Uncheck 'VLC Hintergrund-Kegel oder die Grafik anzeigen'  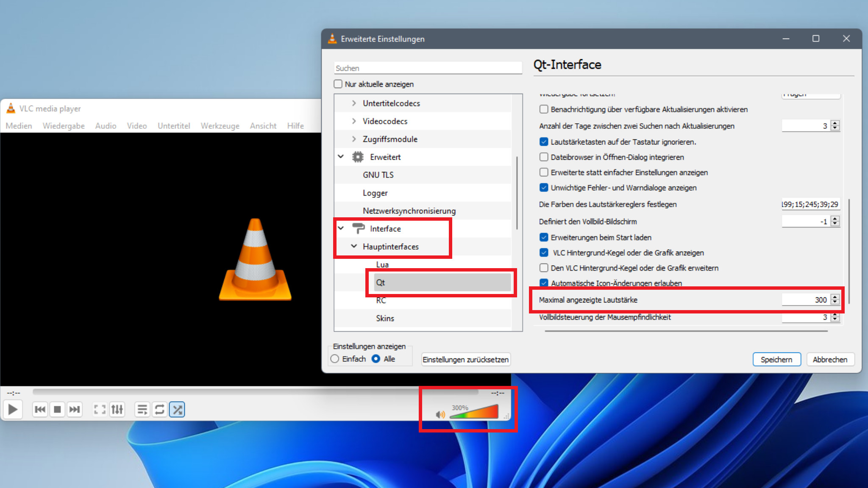click(544, 252)
